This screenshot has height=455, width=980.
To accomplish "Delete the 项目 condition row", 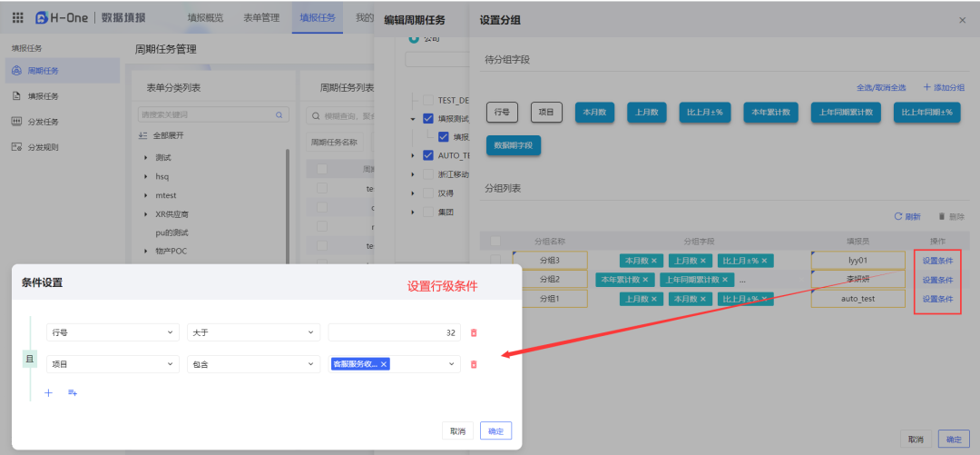I will tap(473, 364).
